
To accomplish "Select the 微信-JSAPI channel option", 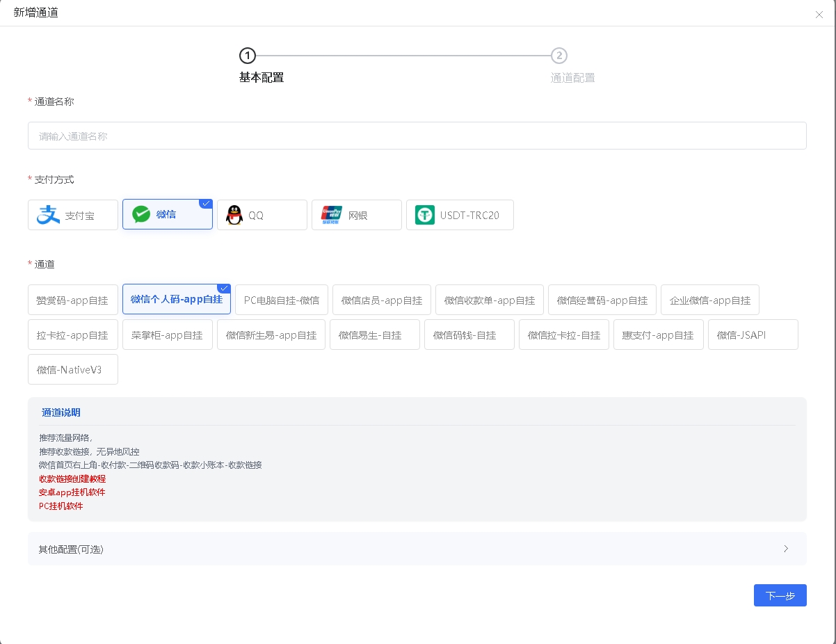I will [x=753, y=335].
